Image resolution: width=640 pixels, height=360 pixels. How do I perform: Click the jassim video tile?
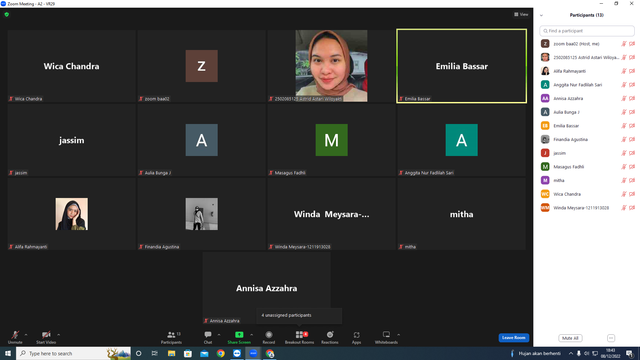click(71, 140)
